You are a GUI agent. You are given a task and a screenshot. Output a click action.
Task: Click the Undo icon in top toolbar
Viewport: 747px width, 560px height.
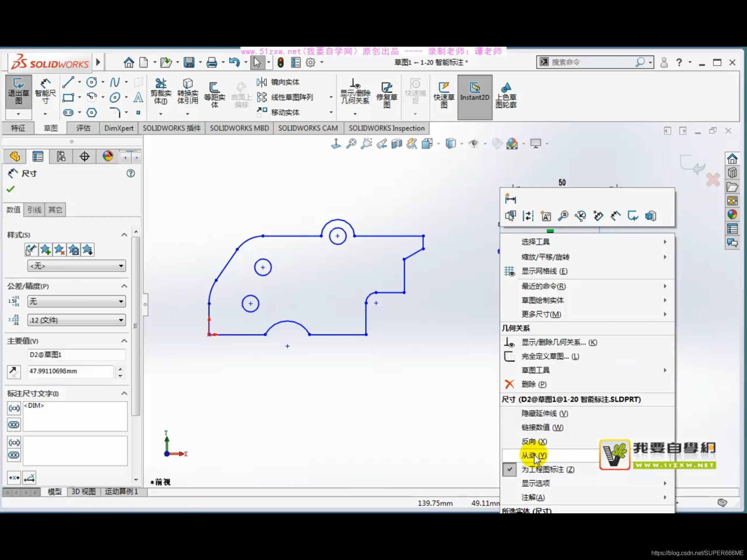[x=234, y=62]
